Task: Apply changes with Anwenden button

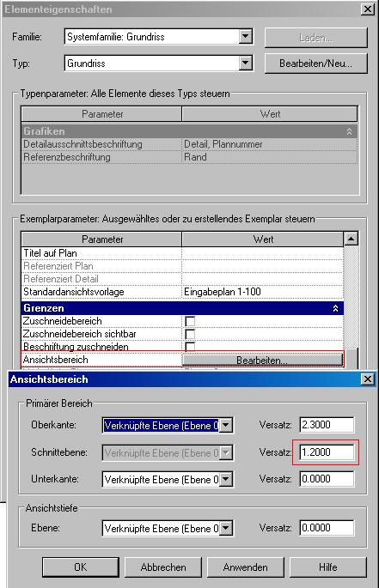Action: click(x=245, y=567)
